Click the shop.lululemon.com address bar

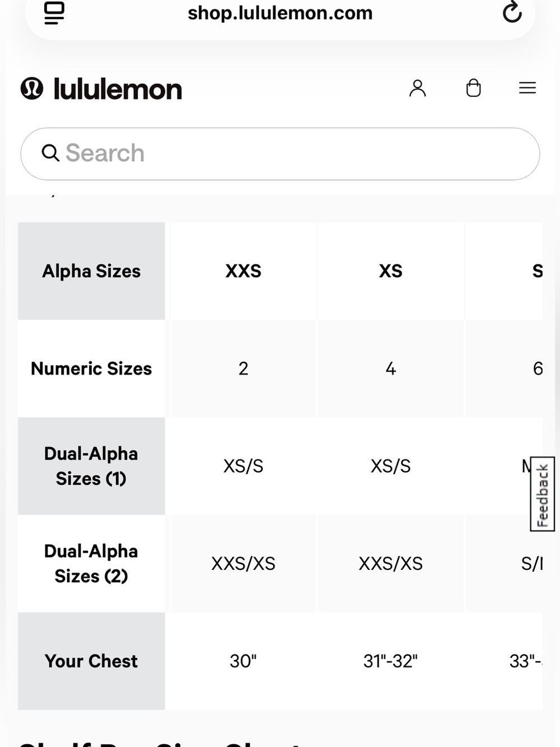click(x=280, y=13)
